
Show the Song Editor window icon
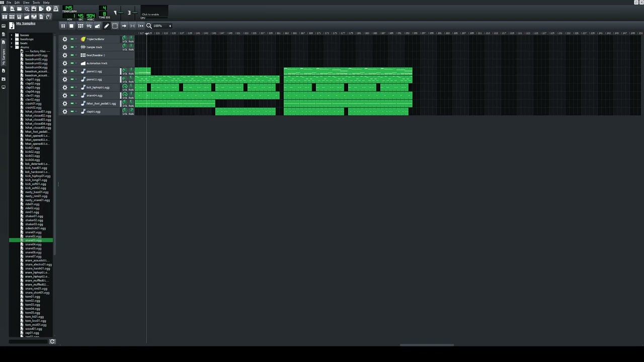(5, 17)
